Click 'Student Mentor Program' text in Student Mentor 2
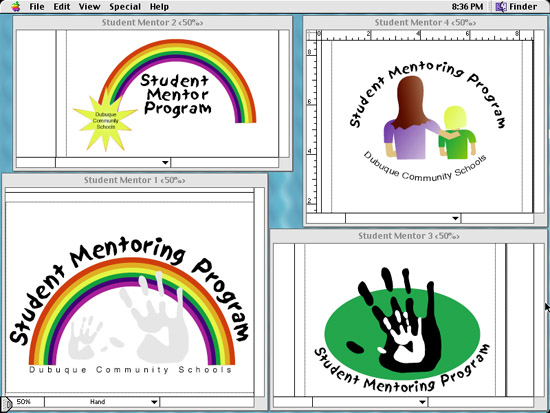This screenshot has width=550, height=413. coord(176,95)
